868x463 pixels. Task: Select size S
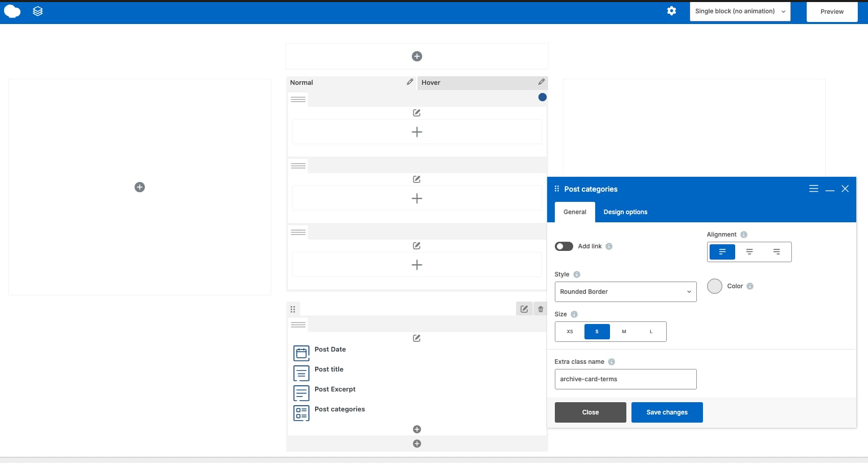pos(597,332)
